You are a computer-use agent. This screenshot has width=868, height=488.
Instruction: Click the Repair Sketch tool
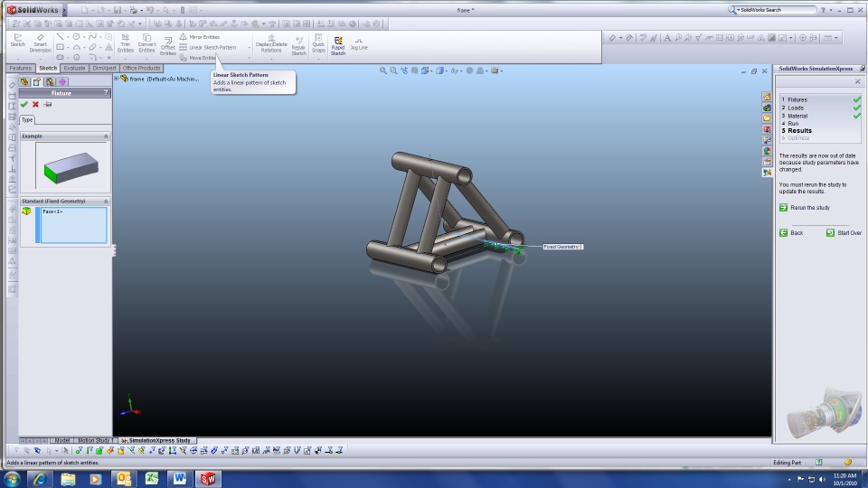[x=299, y=44]
